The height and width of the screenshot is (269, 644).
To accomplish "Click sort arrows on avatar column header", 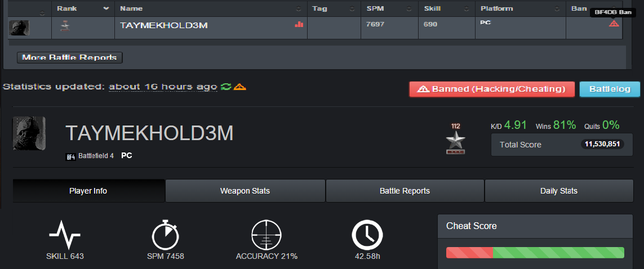I will pyautogui.click(x=42, y=14).
